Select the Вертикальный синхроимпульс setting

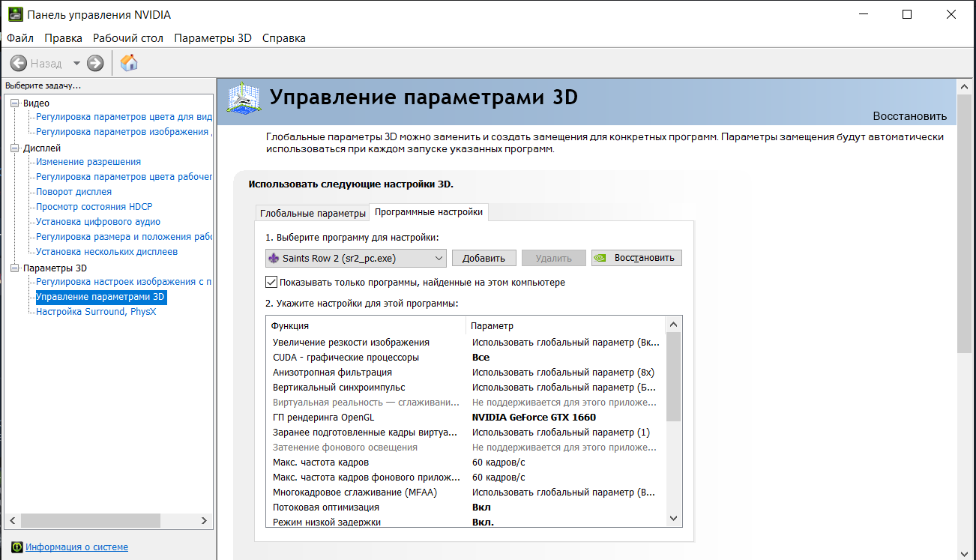click(x=466, y=388)
